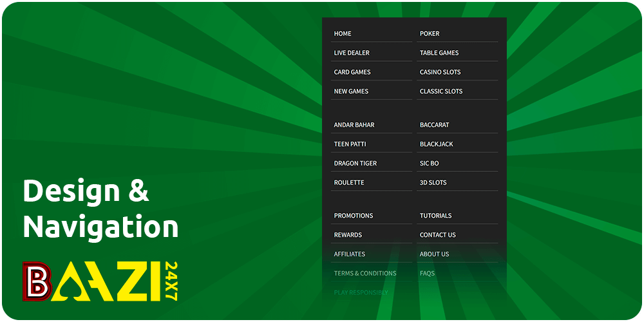This screenshot has width=644, height=322.
Task: Open the Home menu link
Action: tap(343, 33)
